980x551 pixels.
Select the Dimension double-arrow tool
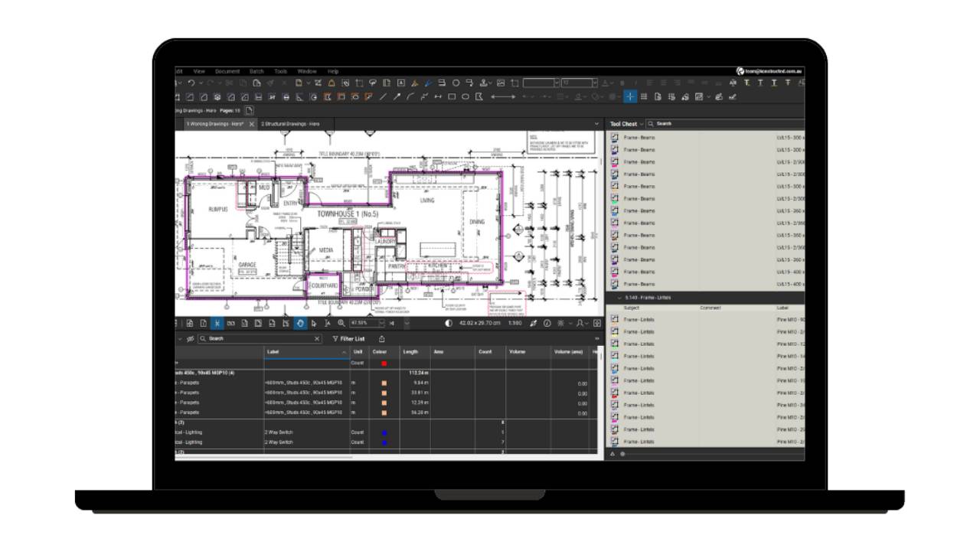coord(438,96)
